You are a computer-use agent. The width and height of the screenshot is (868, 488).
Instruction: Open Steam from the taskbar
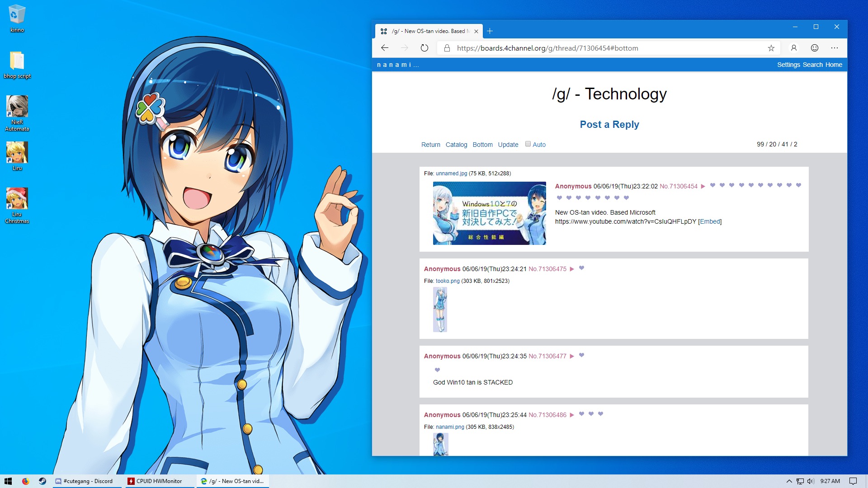pyautogui.click(x=42, y=481)
